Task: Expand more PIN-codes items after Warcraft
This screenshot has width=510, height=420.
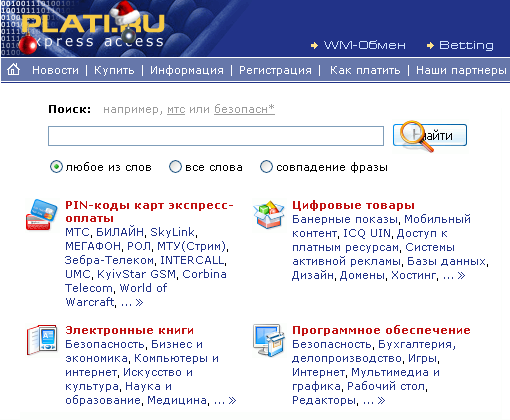Action: click(132, 302)
